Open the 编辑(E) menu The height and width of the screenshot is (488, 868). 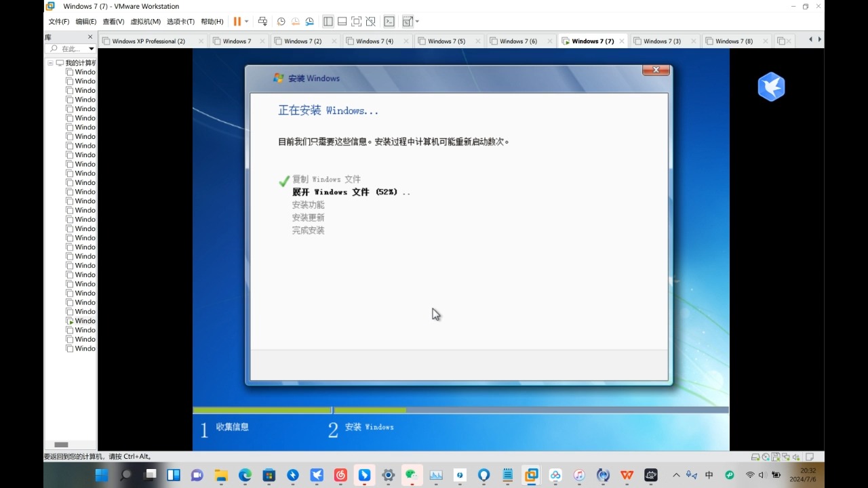pyautogui.click(x=86, y=22)
